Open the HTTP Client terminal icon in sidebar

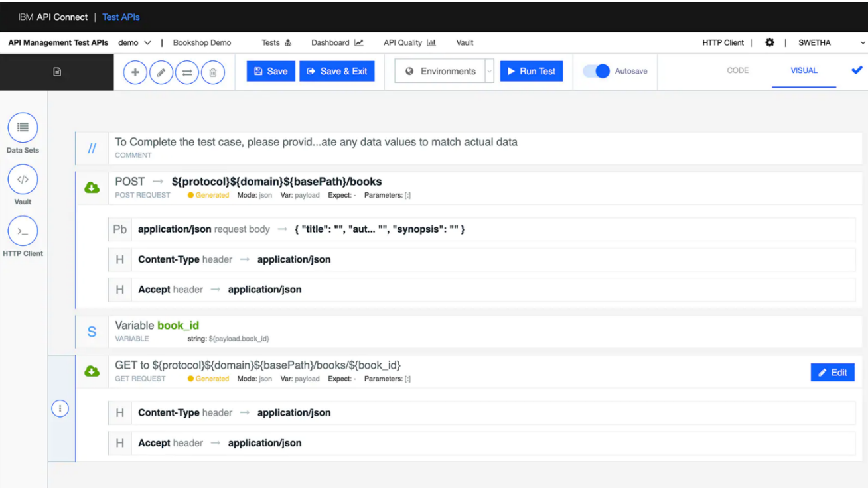(x=23, y=231)
